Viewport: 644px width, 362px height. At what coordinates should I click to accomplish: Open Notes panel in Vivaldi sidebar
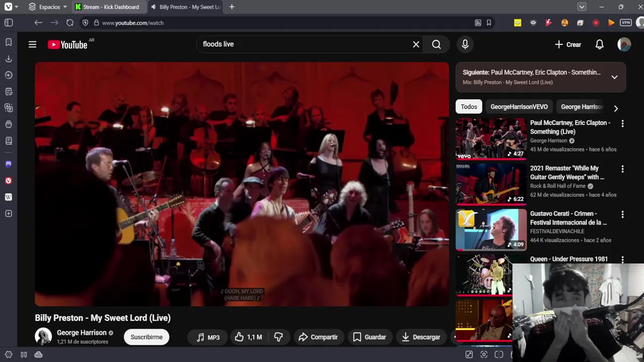[x=9, y=92]
